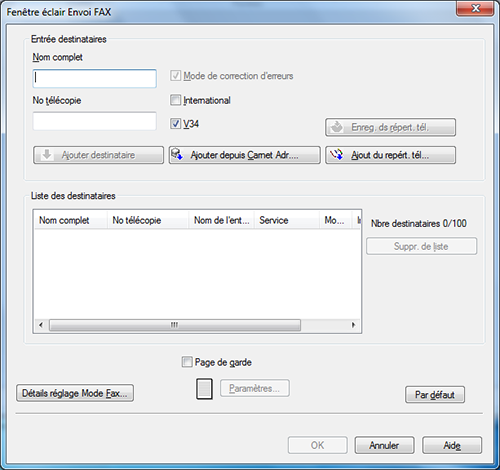Click the Nom de l'ent... column header
Screen dimensions: 500x470
click(222, 220)
